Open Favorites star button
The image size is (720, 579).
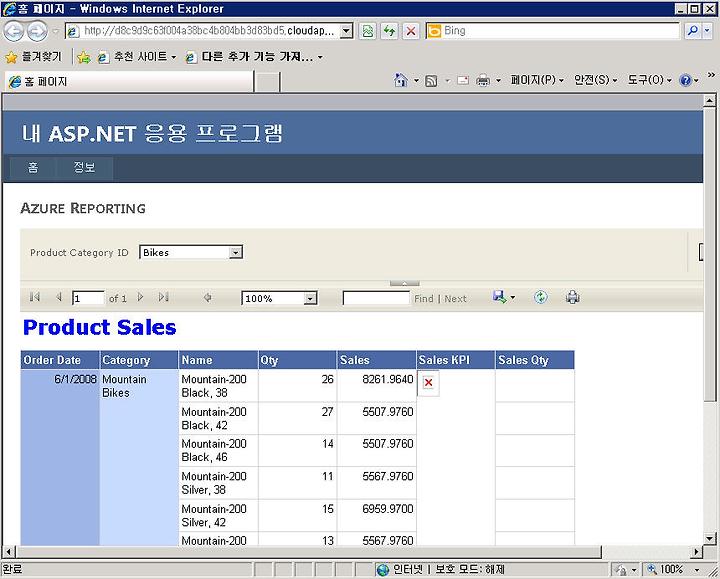tap(11, 57)
